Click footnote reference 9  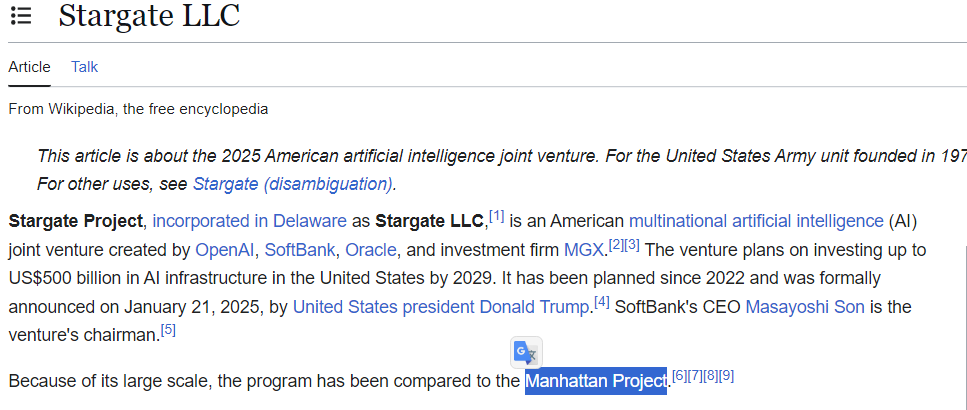726,376
